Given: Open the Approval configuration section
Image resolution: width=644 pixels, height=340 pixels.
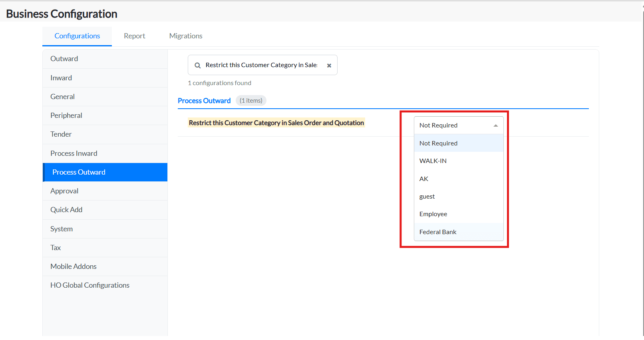Looking at the screenshot, I should pyautogui.click(x=64, y=191).
